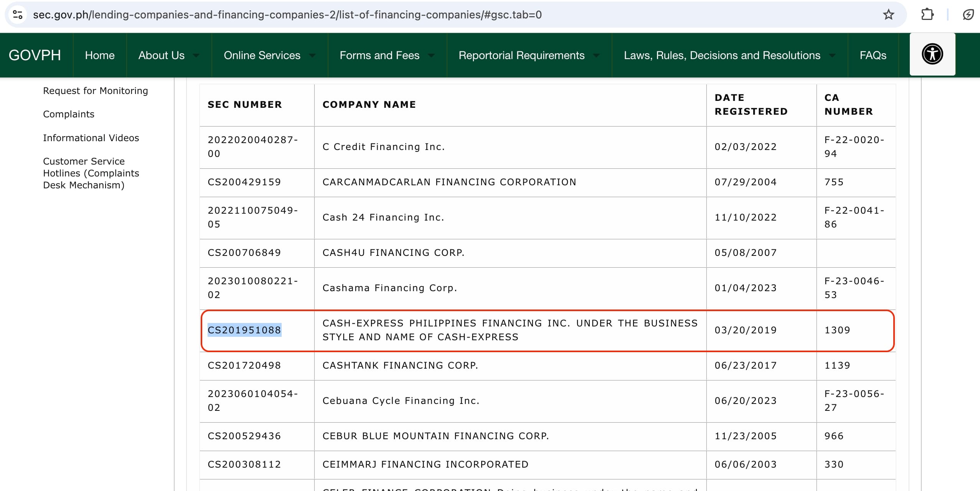The image size is (980, 491).
Task: Click the battery saver leaf icon
Action: (968, 15)
